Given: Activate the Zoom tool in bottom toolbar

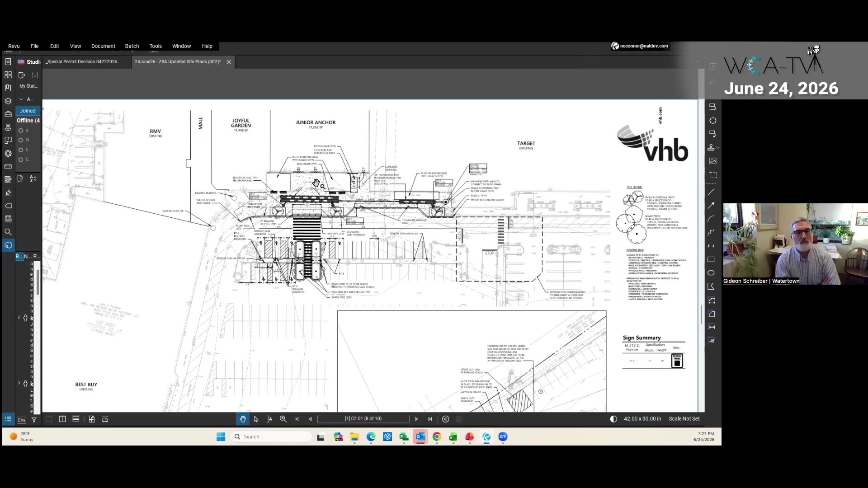Looking at the screenshot, I should (x=283, y=419).
